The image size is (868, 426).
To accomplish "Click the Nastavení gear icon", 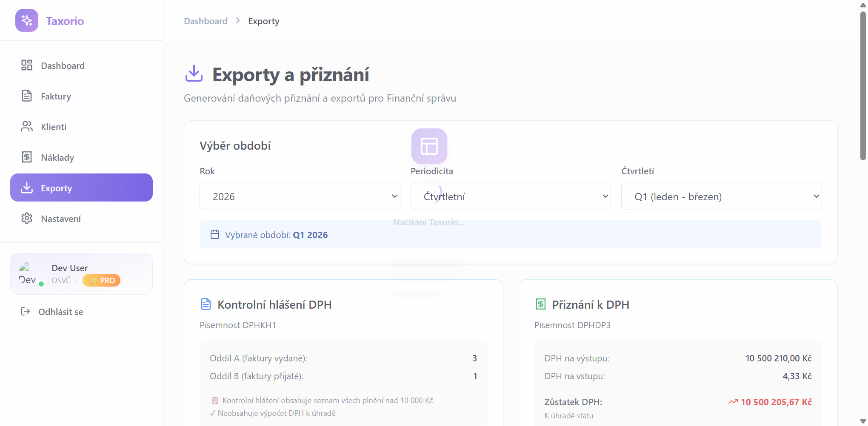I will click(x=27, y=219).
